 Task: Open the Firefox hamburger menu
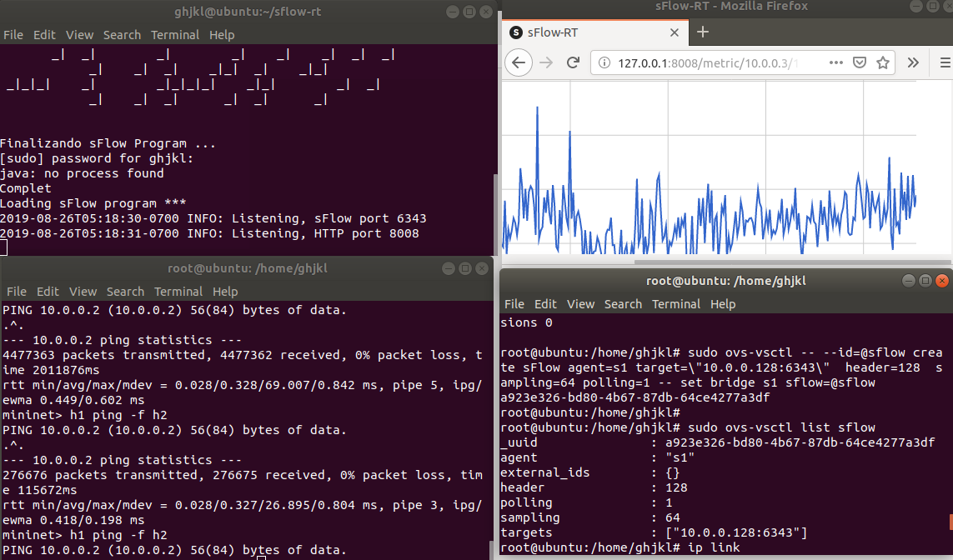[x=945, y=62]
